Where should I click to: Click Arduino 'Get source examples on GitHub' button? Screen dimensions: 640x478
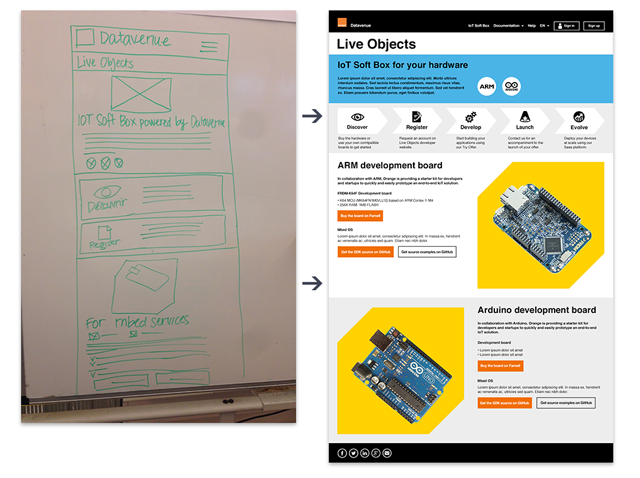566,403
